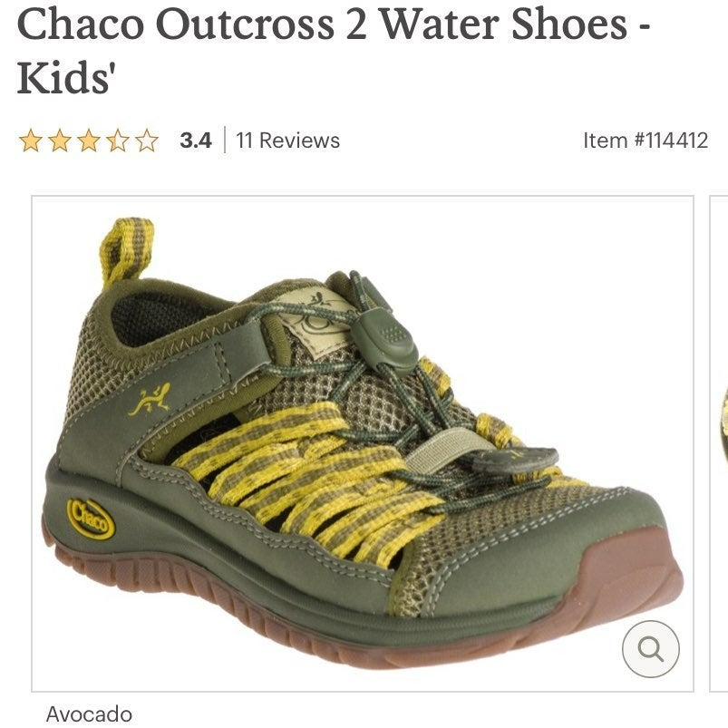Click the 3.4 rating score
Viewport: 728px width, 728px height.
[x=196, y=141]
